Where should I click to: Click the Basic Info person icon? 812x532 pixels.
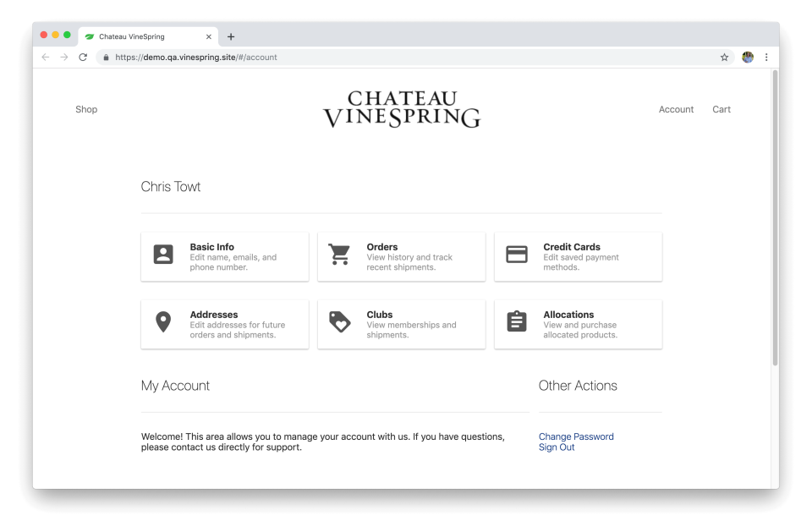coord(163,255)
